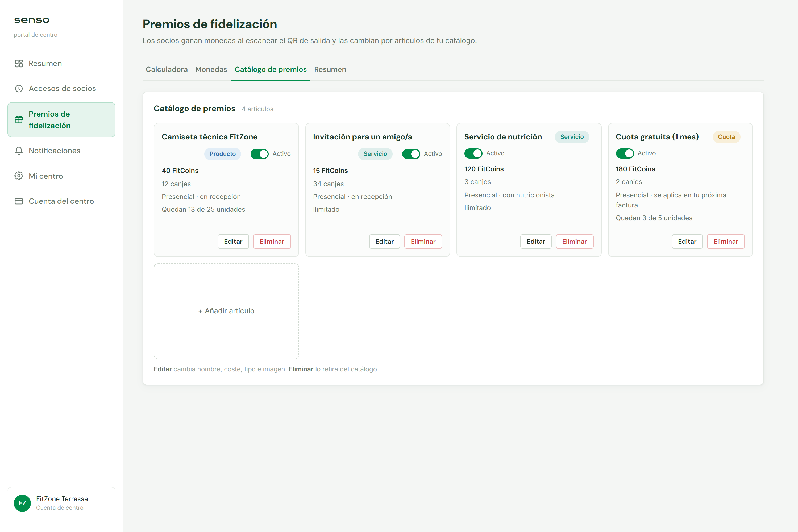Click the FZ avatar of FitZone Terrassa
798x532 pixels.
[22, 503]
